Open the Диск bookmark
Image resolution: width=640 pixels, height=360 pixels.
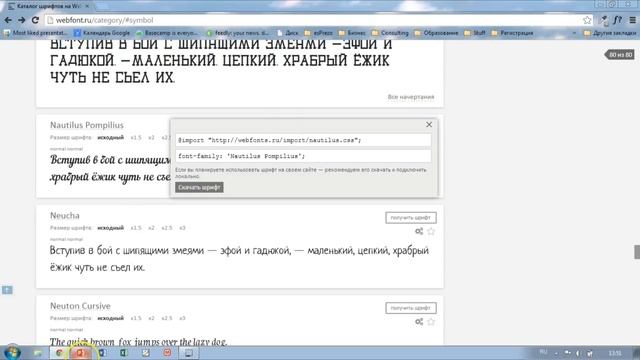(287, 33)
